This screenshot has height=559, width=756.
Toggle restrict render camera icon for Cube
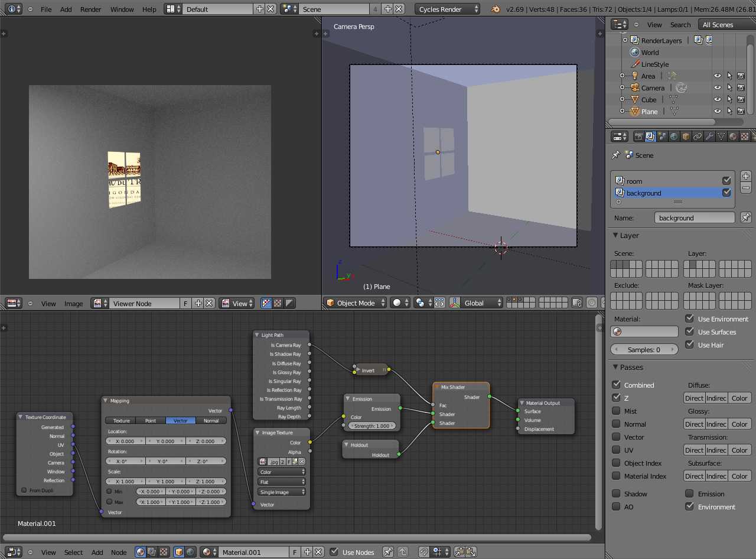point(741,100)
